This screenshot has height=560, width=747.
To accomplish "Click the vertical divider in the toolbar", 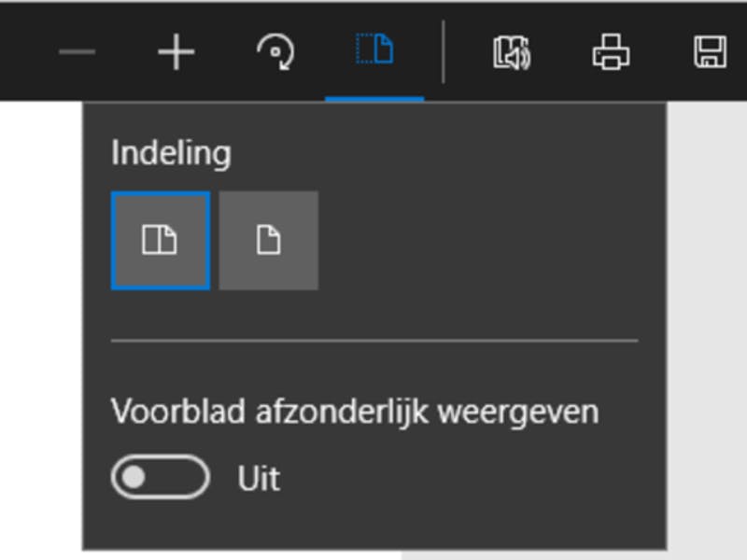I will 444,52.
